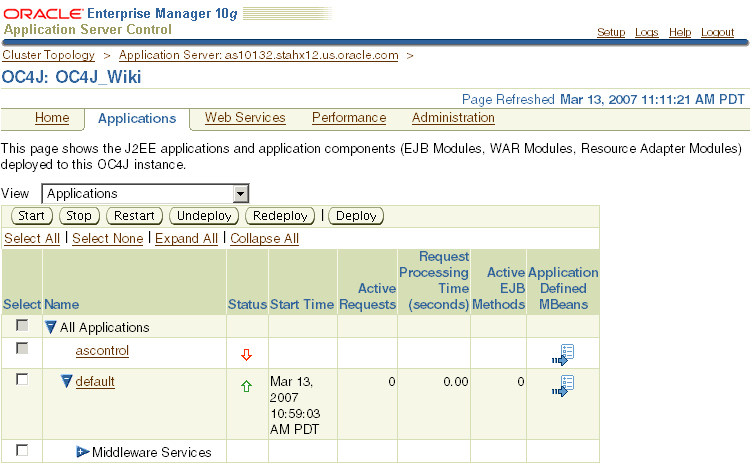Viewport: 753px width, 470px height.
Task: Click the Select All link
Action: [32, 239]
